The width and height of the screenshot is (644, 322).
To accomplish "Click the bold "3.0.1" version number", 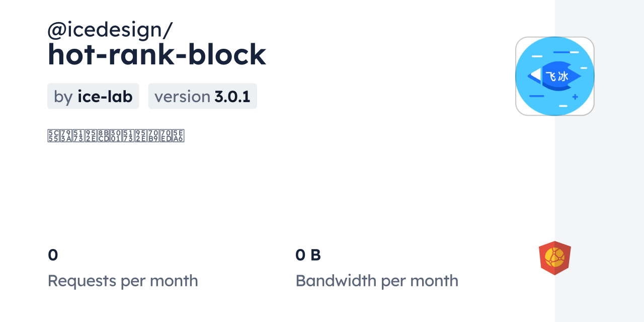I will (232, 96).
